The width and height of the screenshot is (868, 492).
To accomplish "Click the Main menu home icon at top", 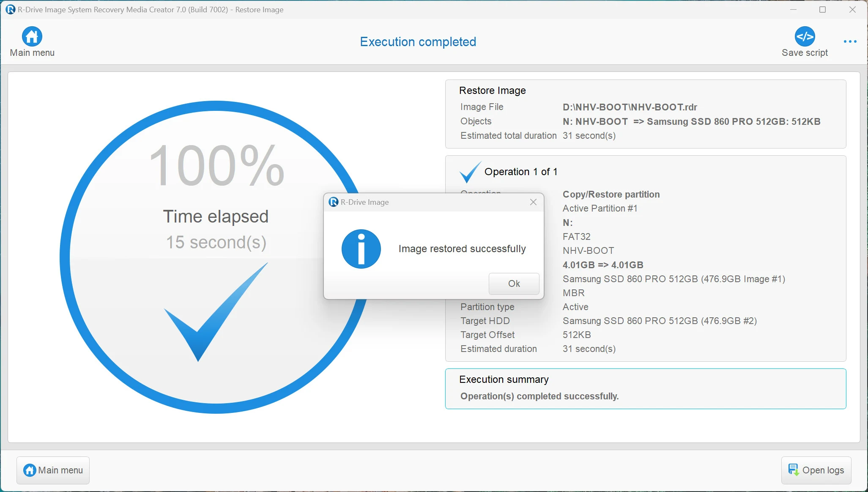I will (32, 36).
